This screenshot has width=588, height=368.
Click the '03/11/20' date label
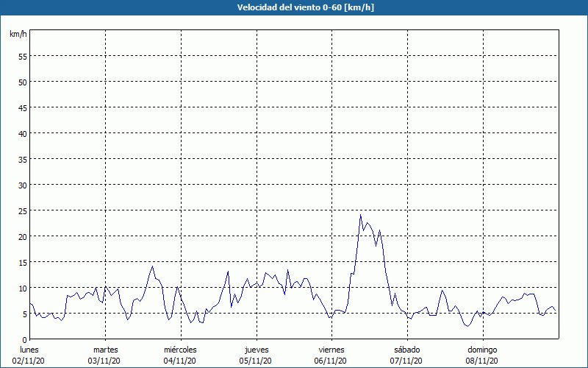click(104, 361)
